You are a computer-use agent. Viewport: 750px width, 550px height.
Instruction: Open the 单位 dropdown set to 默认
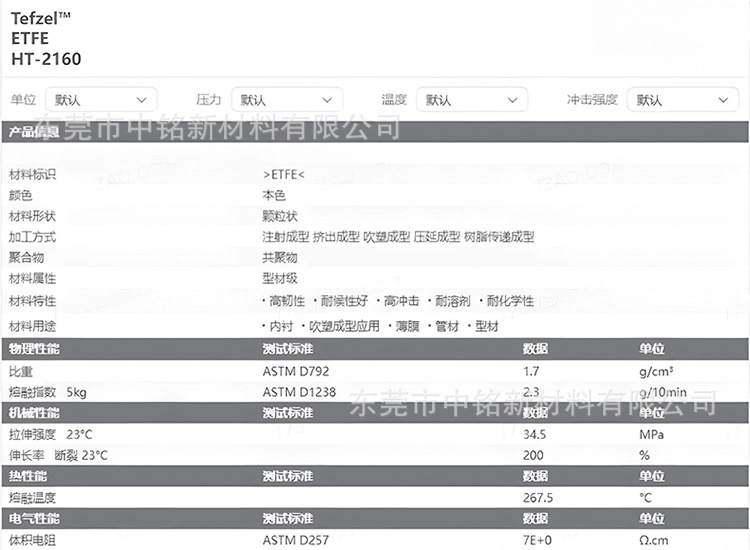[101, 100]
